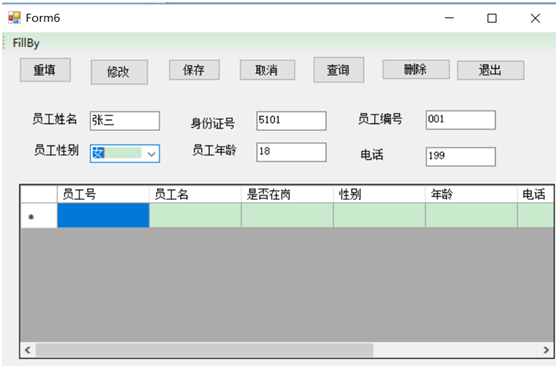Viewport: 558px width, 368px height.
Task: Click the horizontal scrollbar thumb of the grid
Action: click(204, 350)
